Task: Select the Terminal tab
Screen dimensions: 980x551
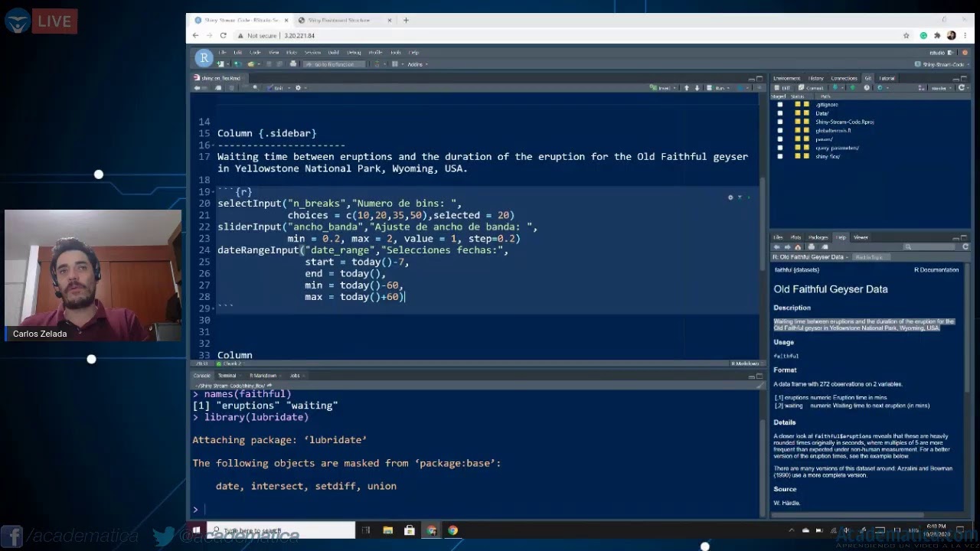Action: [x=227, y=376]
